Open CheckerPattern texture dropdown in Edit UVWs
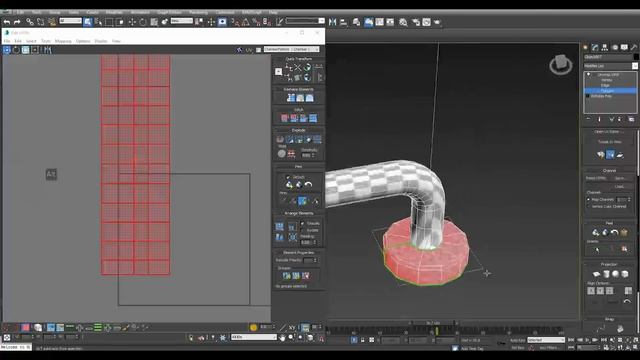This screenshot has width=640, height=360. coord(291,49)
